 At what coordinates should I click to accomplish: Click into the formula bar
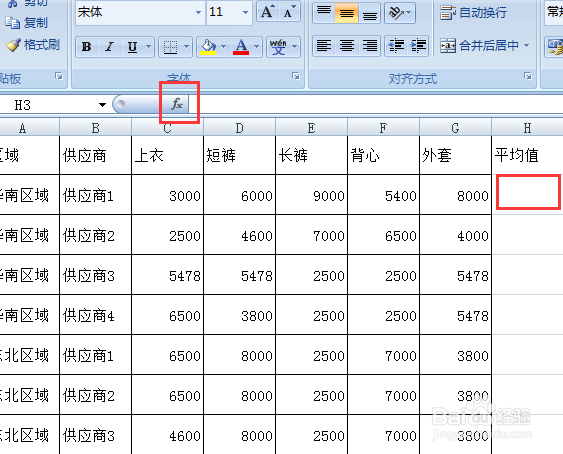coord(375,105)
